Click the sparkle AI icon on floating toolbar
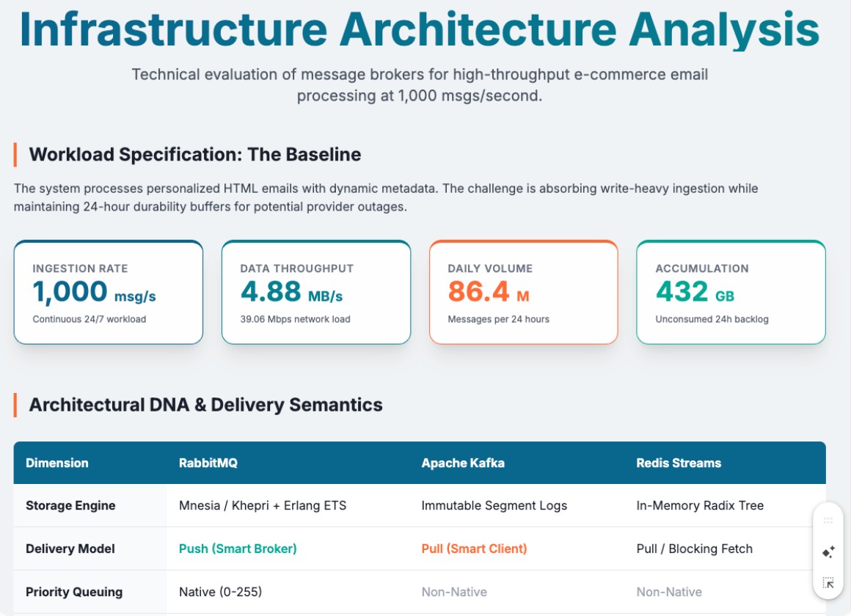Image resolution: width=851 pixels, height=616 pixels. tap(828, 552)
